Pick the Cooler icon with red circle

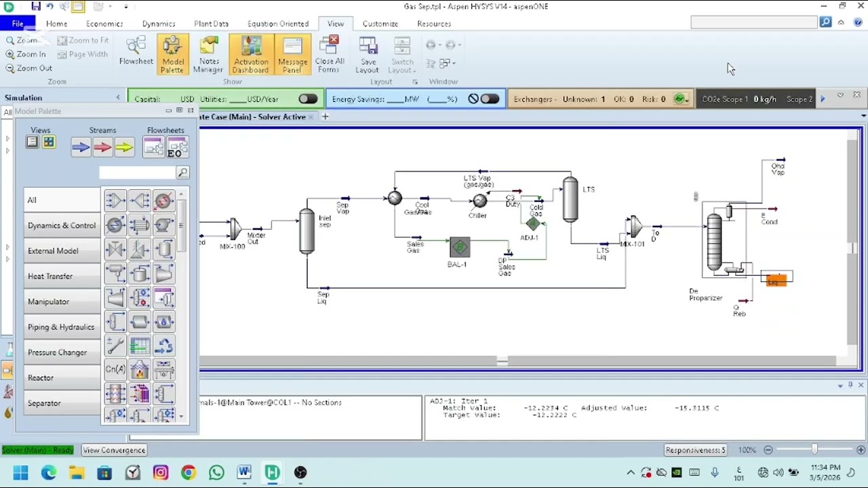[163, 201]
